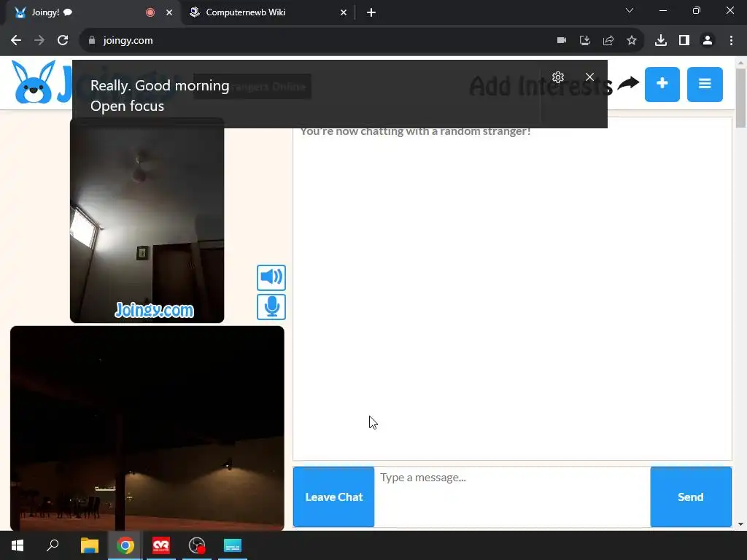The height and width of the screenshot is (560, 747).
Task: Click Chrome icon in taskbar
Action: coord(125,545)
